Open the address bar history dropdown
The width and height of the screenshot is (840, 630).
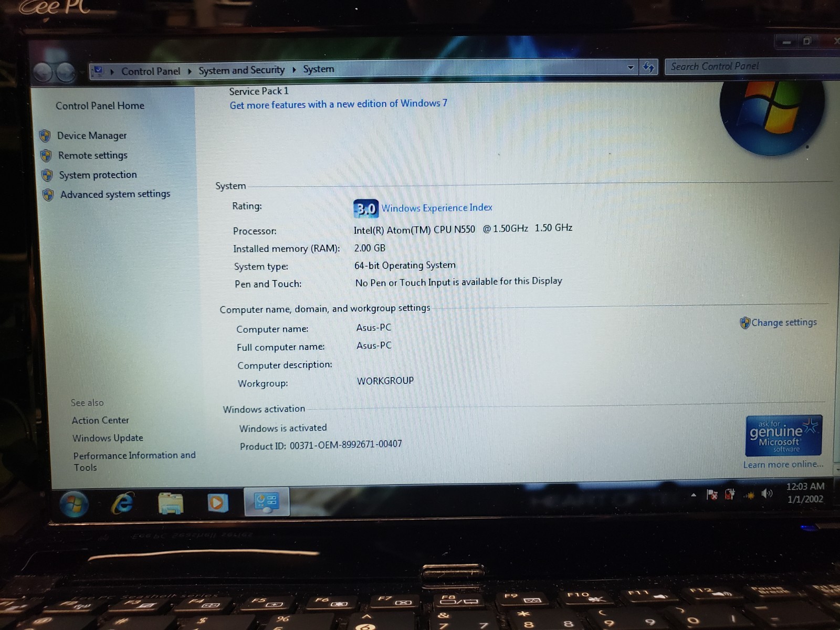coord(631,67)
